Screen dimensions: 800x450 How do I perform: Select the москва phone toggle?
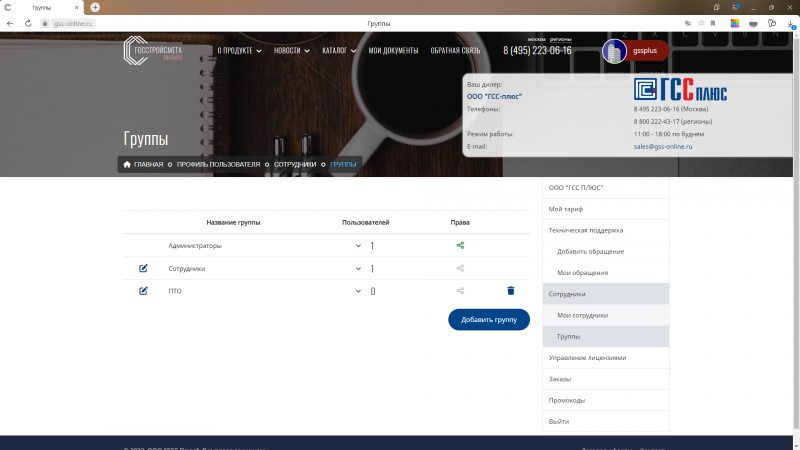pyautogui.click(x=536, y=39)
